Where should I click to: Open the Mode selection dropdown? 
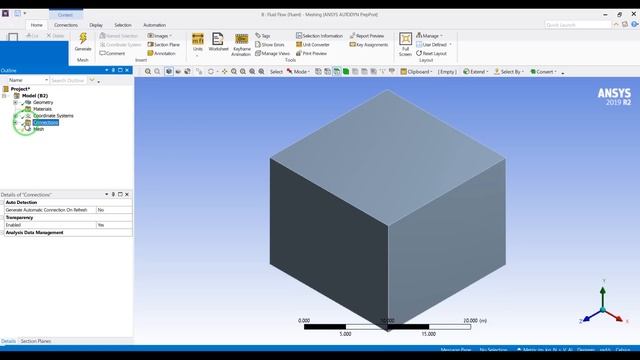click(x=298, y=71)
